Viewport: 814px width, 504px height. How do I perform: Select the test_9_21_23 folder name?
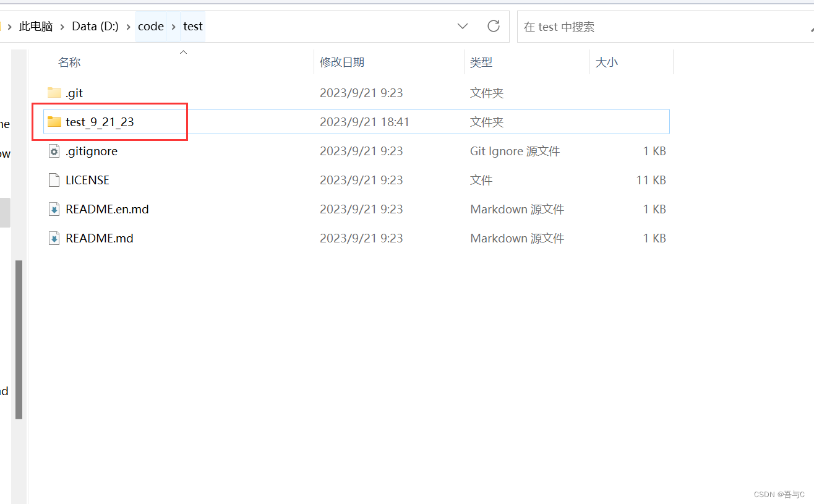pyautogui.click(x=100, y=122)
